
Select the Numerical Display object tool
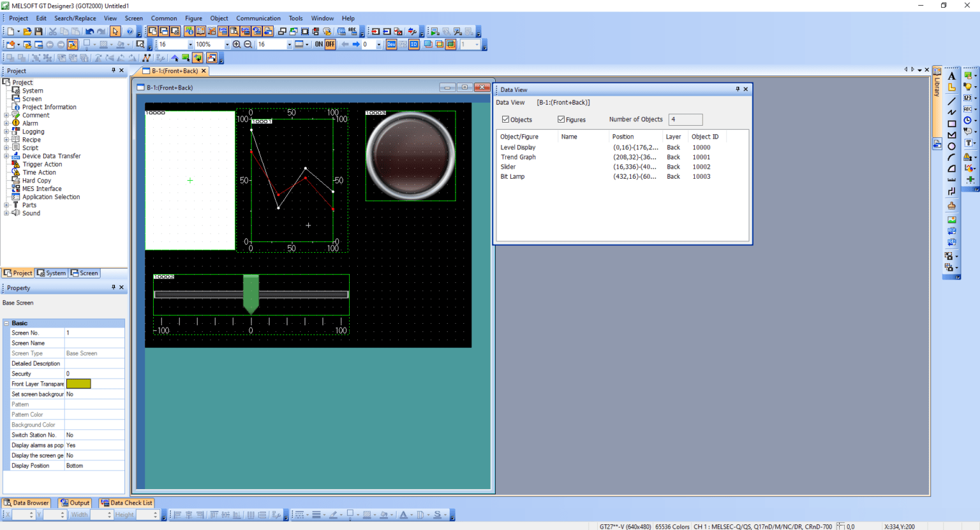969,97
